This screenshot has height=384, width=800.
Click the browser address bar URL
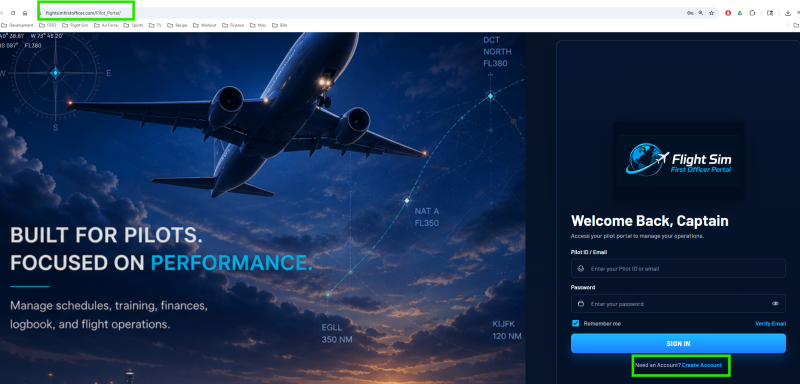[83, 13]
